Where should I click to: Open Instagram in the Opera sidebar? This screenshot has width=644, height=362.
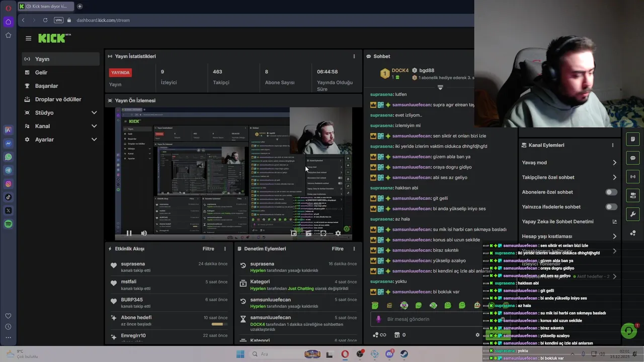point(8,184)
